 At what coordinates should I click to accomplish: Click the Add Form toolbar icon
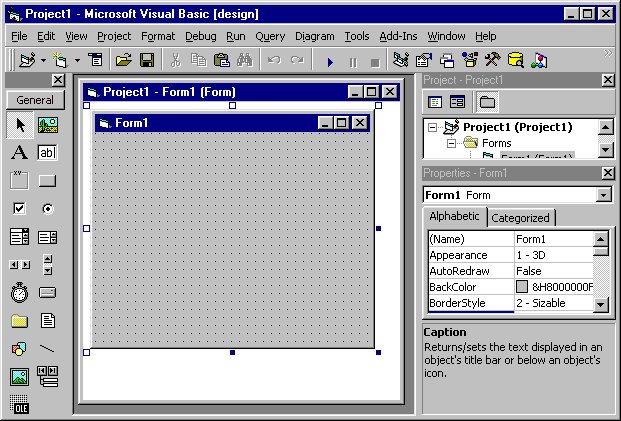pos(60,60)
